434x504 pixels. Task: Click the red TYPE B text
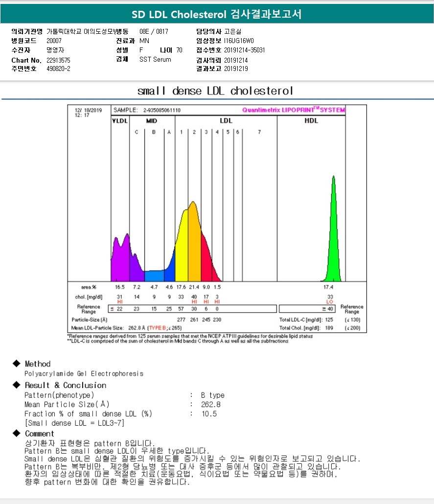159,328
